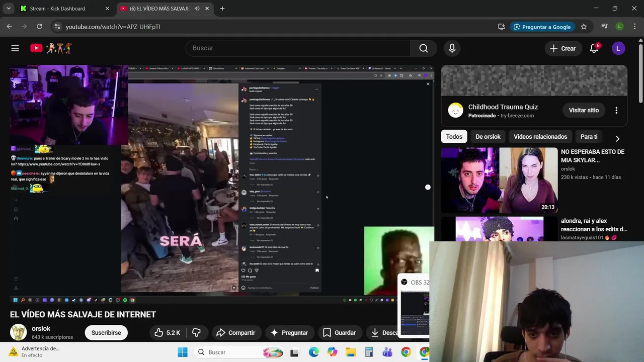Dislike the video with thumbs down
644x362 pixels.
point(197,333)
